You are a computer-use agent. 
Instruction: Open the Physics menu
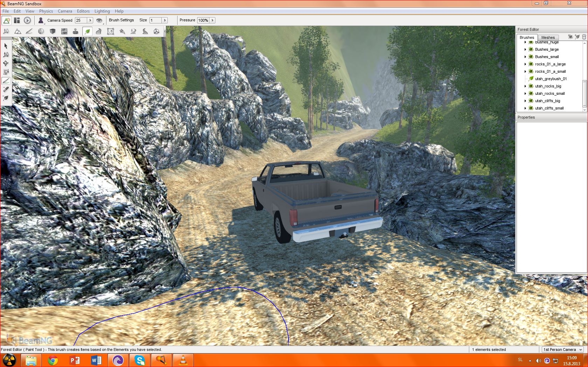point(46,11)
